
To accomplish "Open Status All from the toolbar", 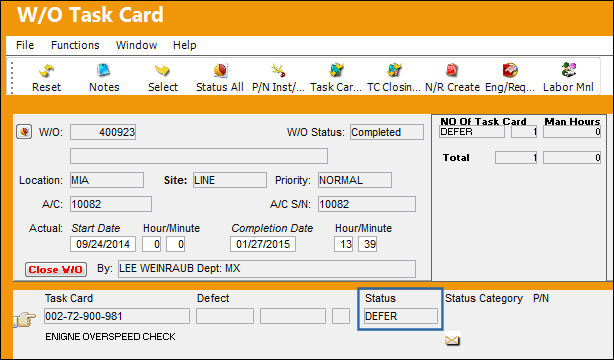I will (220, 71).
